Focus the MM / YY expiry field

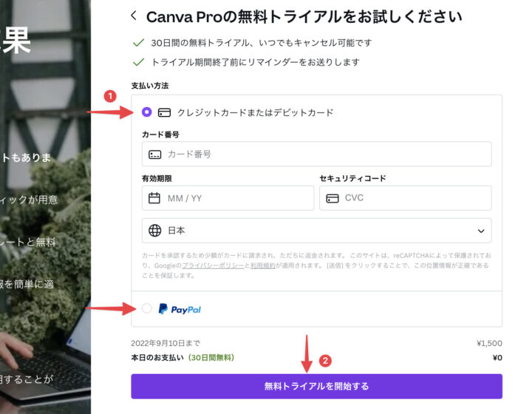click(x=228, y=198)
